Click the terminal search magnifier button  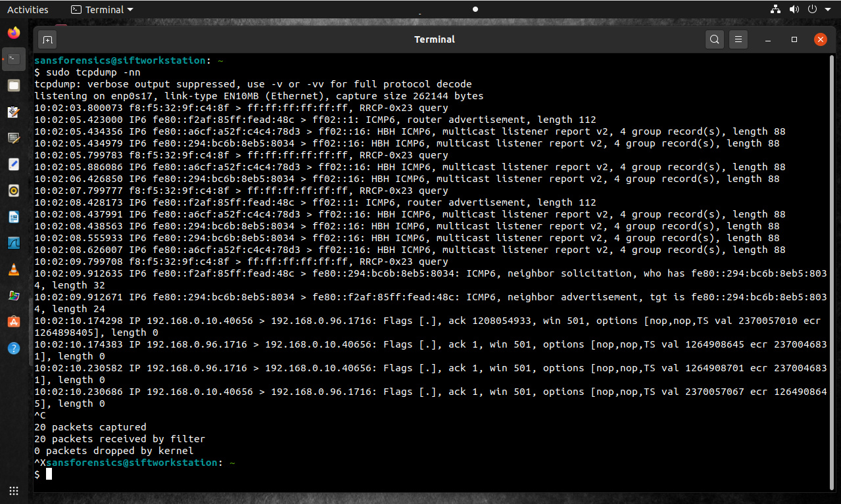point(715,39)
